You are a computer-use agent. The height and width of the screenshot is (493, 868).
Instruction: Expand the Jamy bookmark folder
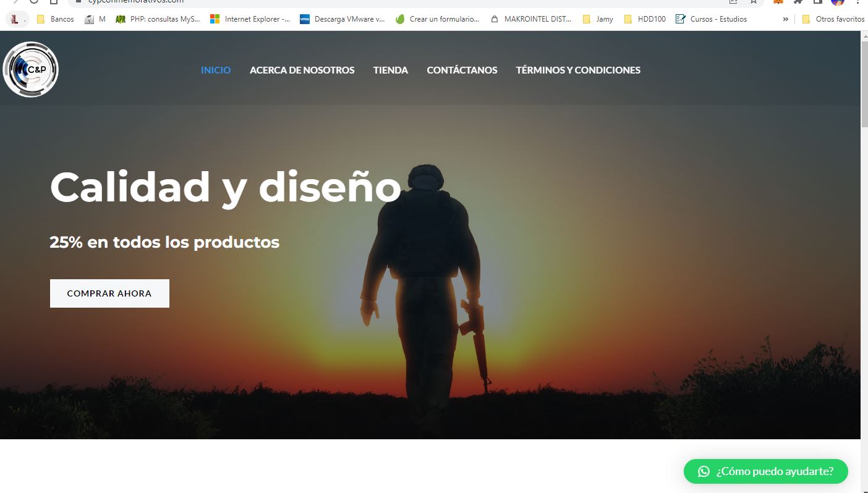598,19
